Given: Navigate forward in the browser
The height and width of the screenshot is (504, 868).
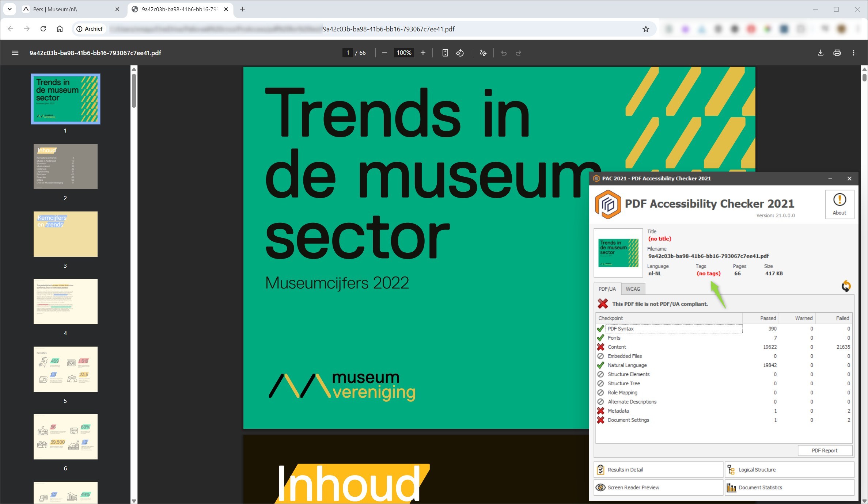Looking at the screenshot, I should click(27, 28).
